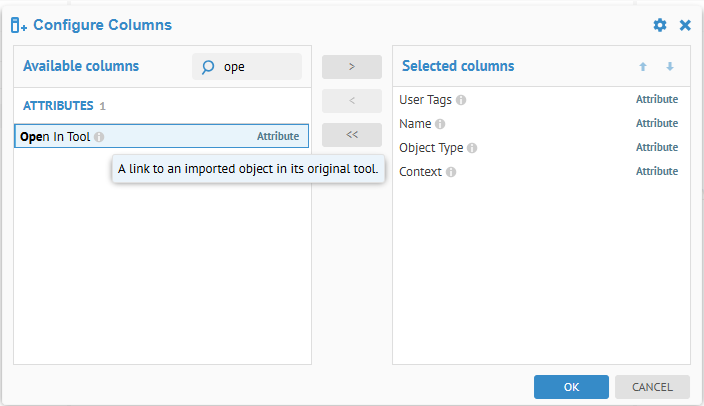Open the settings gear in dialog header
The height and width of the screenshot is (406, 704).
pyautogui.click(x=660, y=25)
